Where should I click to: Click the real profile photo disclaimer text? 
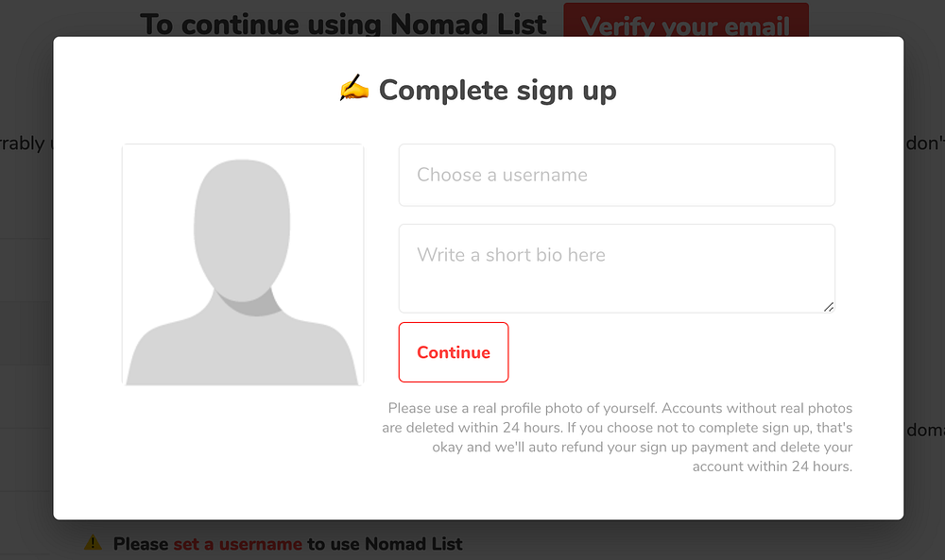click(620, 409)
